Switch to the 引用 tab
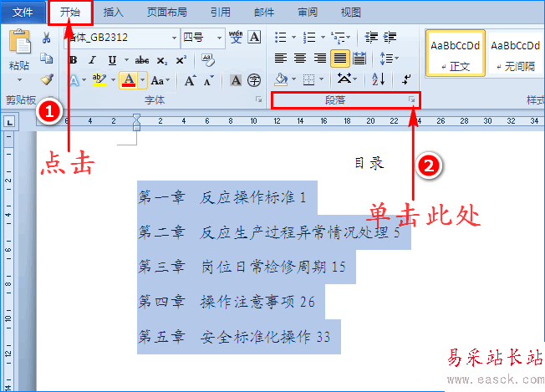 [x=221, y=13]
